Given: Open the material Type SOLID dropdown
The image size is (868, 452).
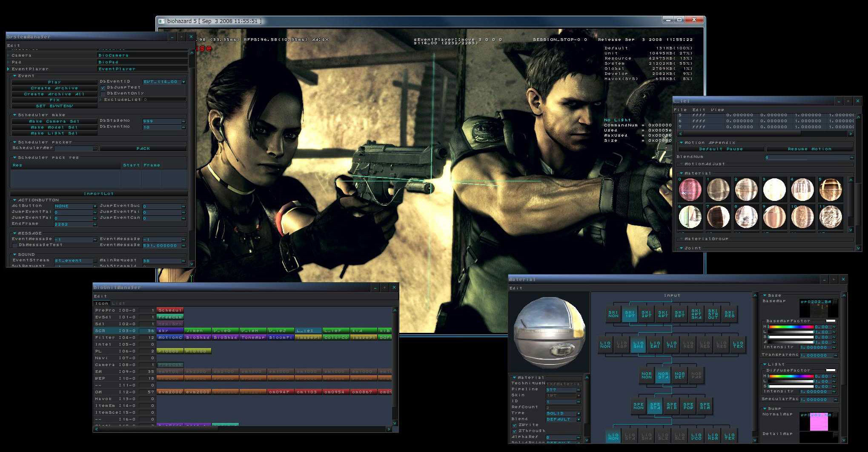Looking at the screenshot, I should click(579, 413).
